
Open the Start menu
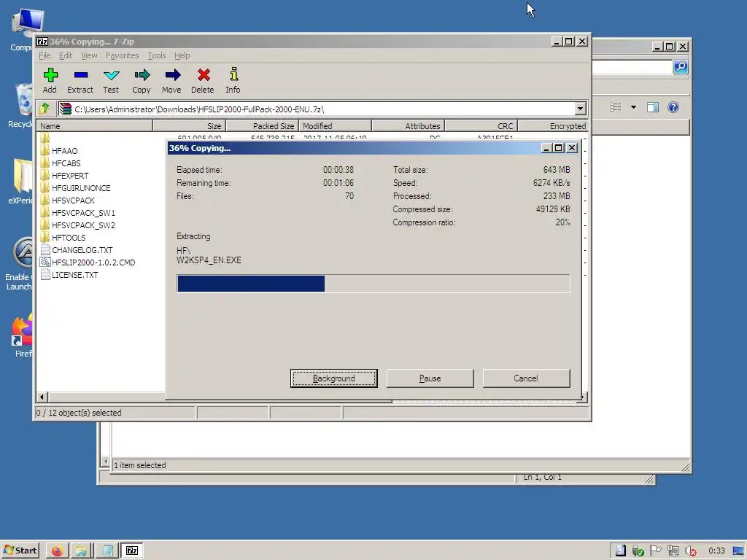[20, 551]
